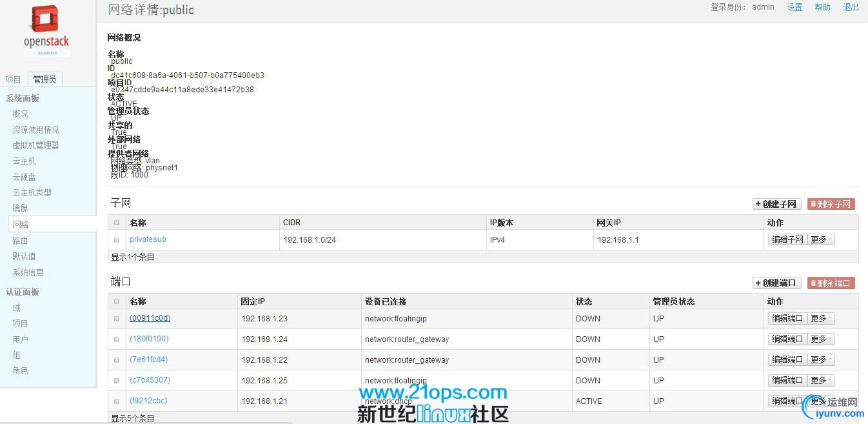Open 系统信息 in sidebar
The image size is (868, 424).
28,272
